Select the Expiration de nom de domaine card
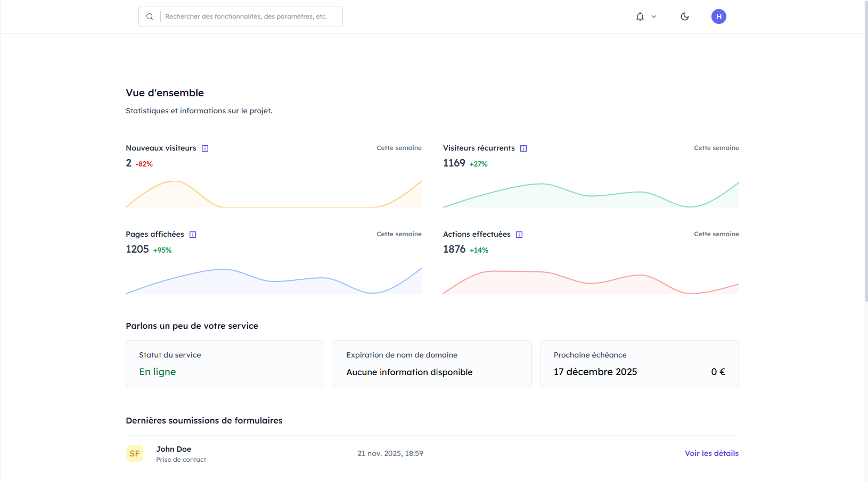The width and height of the screenshot is (868, 482). coord(432,364)
